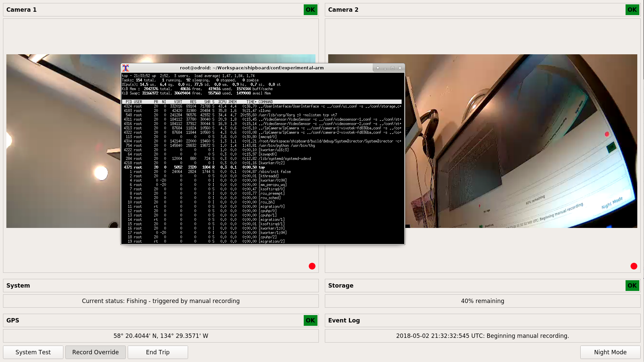Click Camera 1 OK status badge

click(x=310, y=10)
